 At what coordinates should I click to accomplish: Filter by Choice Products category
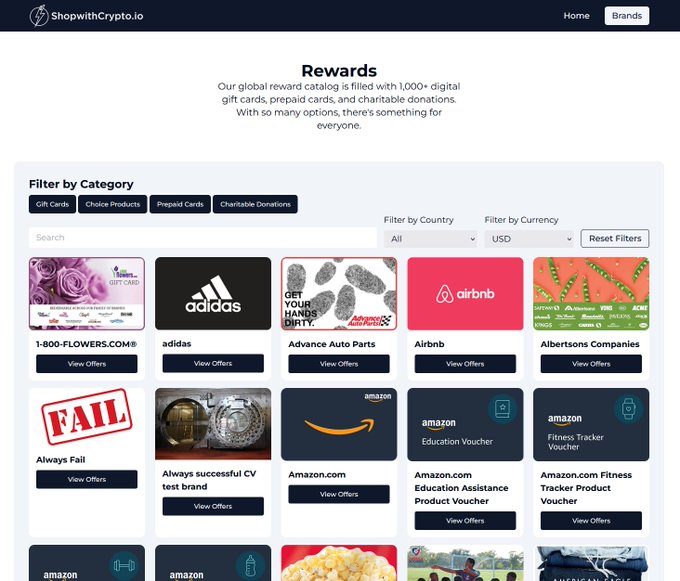(113, 204)
